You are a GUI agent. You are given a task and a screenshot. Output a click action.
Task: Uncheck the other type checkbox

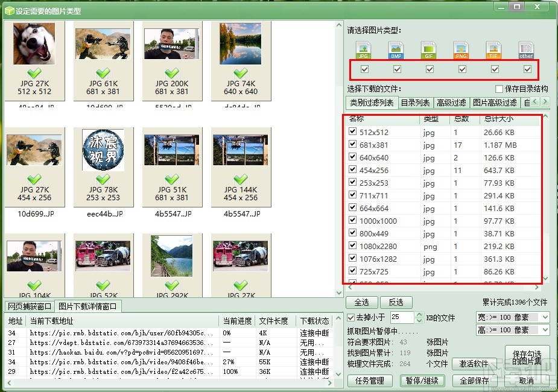pyautogui.click(x=527, y=69)
